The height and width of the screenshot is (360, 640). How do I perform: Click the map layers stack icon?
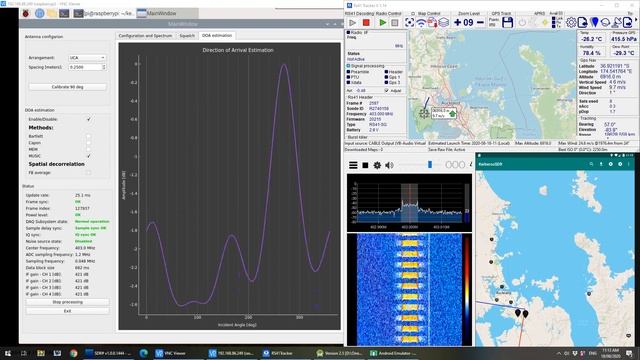coord(444,22)
